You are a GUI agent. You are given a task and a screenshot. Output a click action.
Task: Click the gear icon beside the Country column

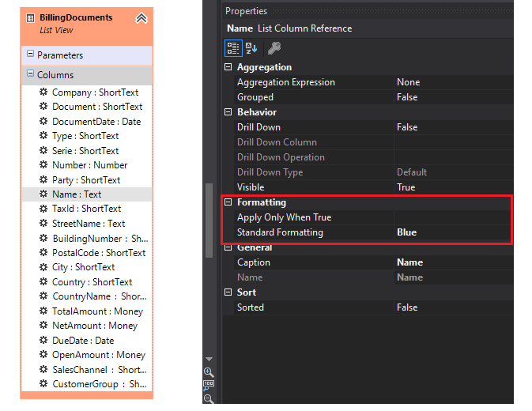[43, 281]
